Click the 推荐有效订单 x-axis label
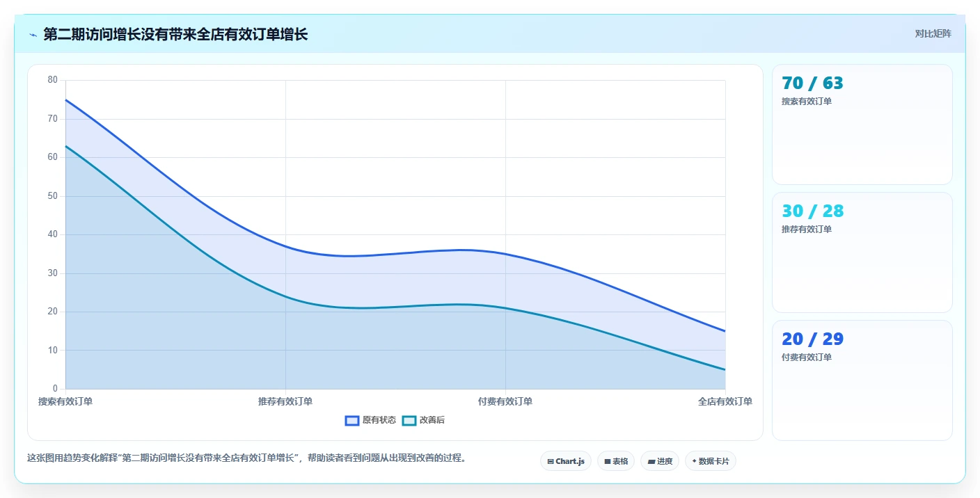The height and width of the screenshot is (498, 980). point(285,401)
